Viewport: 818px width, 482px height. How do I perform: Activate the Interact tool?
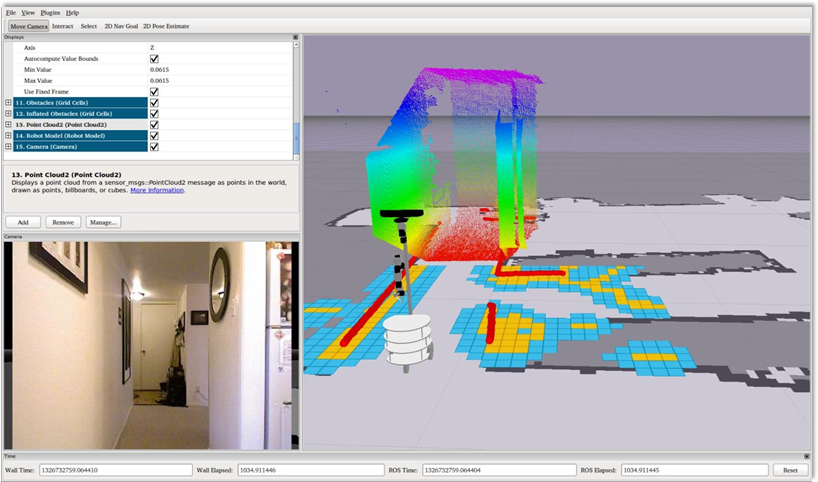(63, 26)
